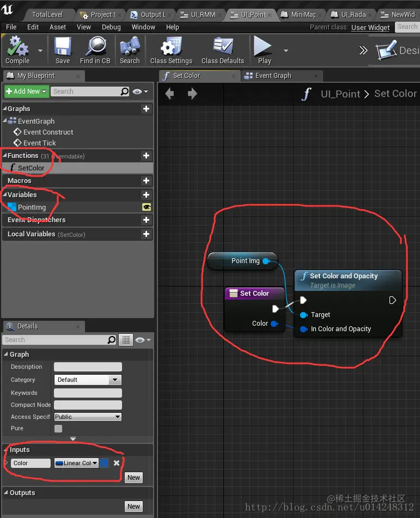Click Add New button in My Blueprint

click(27, 91)
